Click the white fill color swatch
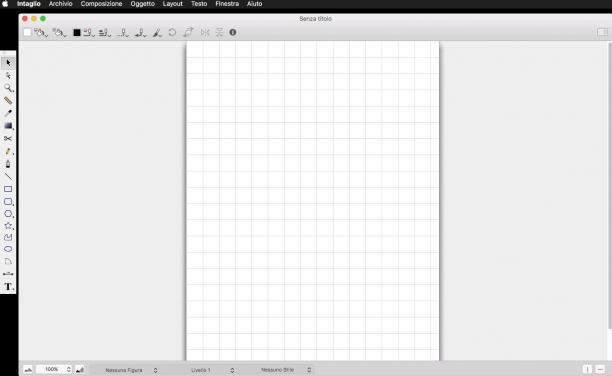Viewport: 612px width, 376px height. (x=27, y=32)
